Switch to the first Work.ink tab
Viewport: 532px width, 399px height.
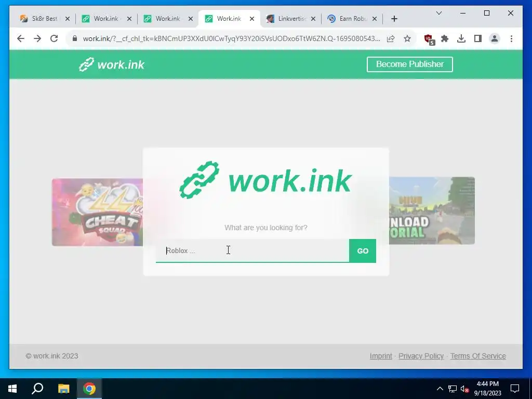pos(106,19)
